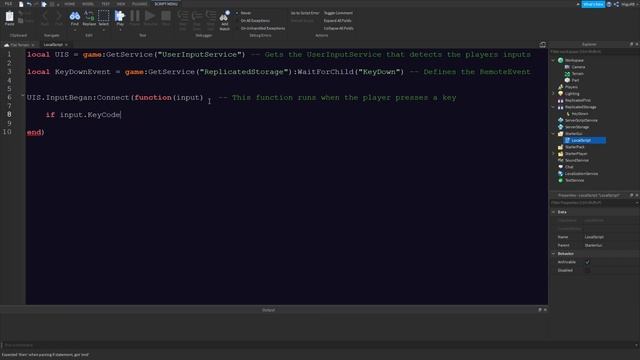The image size is (640, 360).
Task: Close the LocalScript document tab
Action: pyautogui.click(x=66, y=44)
